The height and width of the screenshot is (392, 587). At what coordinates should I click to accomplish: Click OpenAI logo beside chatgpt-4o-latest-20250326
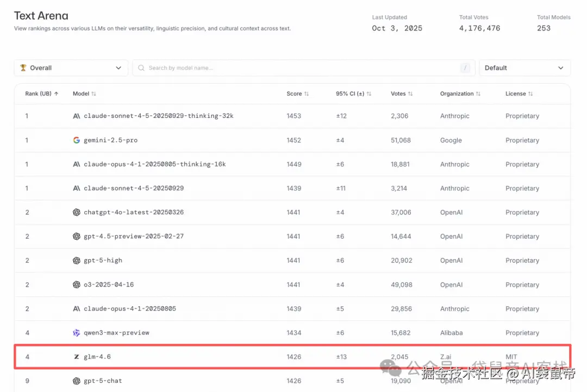[x=77, y=212]
